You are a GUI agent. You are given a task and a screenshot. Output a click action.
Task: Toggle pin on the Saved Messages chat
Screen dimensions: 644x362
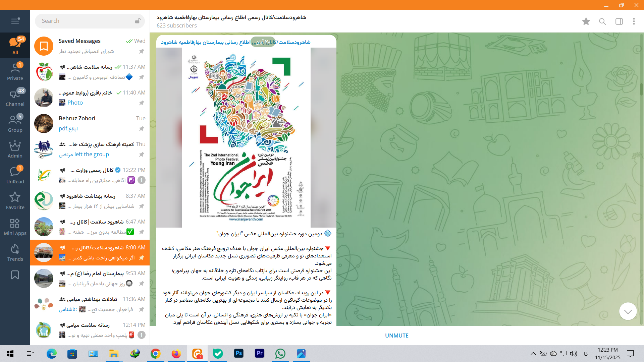click(x=142, y=51)
